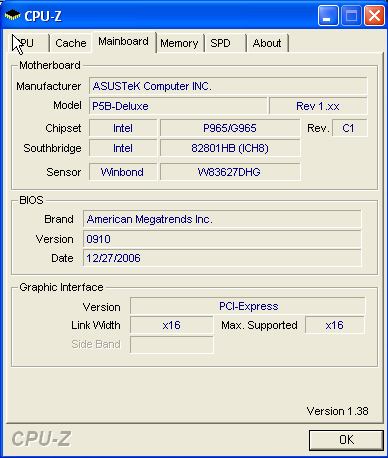388x458 pixels.
Task: Open the SPD tab
Action: pyautogui.click(x=225, y=43)
